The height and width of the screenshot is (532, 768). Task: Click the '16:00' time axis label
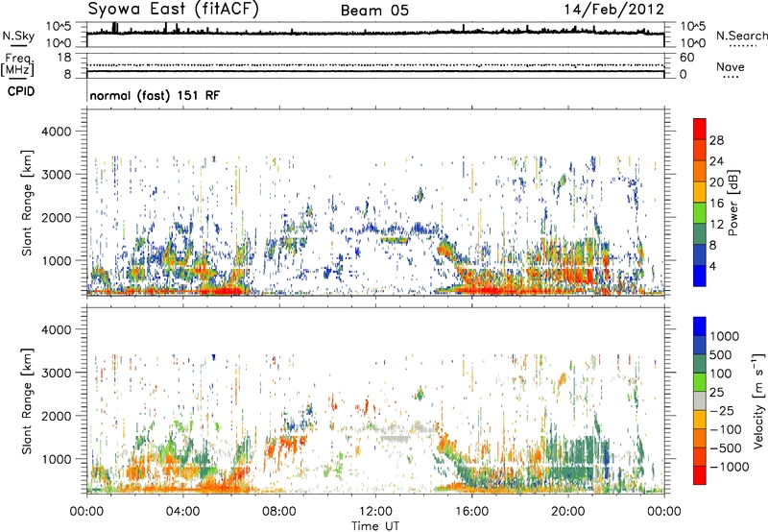pos(471,512)
